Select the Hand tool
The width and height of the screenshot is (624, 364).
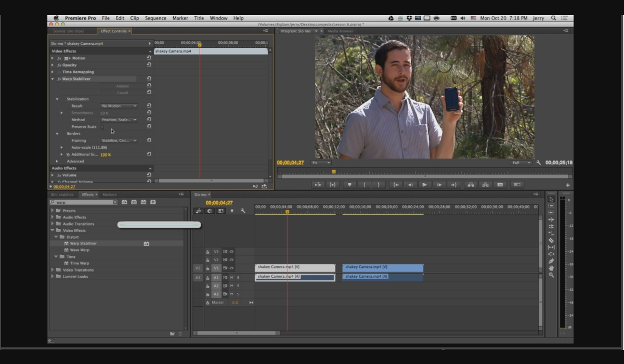pyautogui.click(x=551, y=268)
